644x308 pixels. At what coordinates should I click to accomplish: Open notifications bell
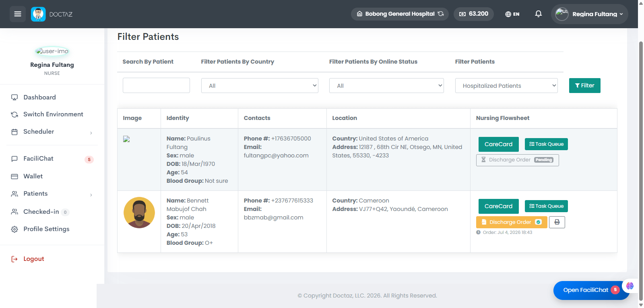pyautogui.click(x=538, y=14)
